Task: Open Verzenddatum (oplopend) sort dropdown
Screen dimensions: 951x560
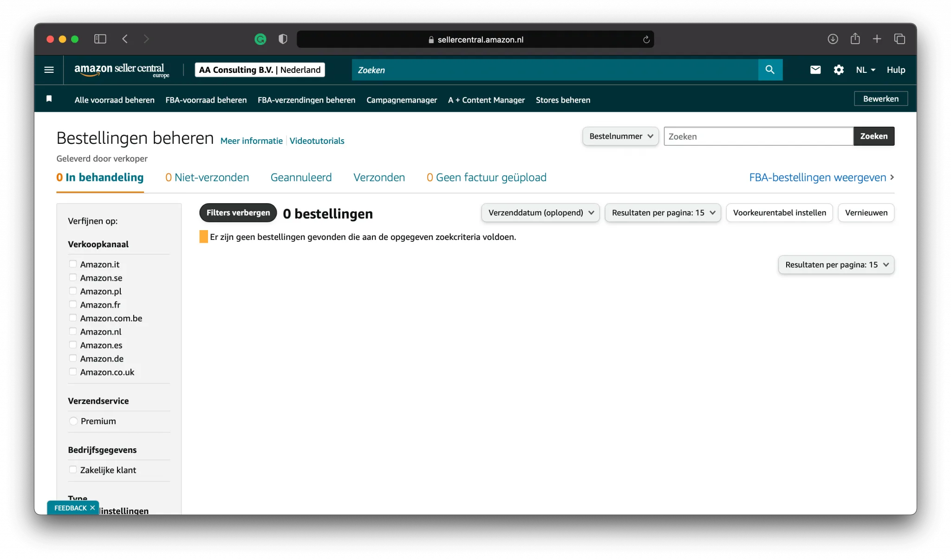Action: click(541, 212)
